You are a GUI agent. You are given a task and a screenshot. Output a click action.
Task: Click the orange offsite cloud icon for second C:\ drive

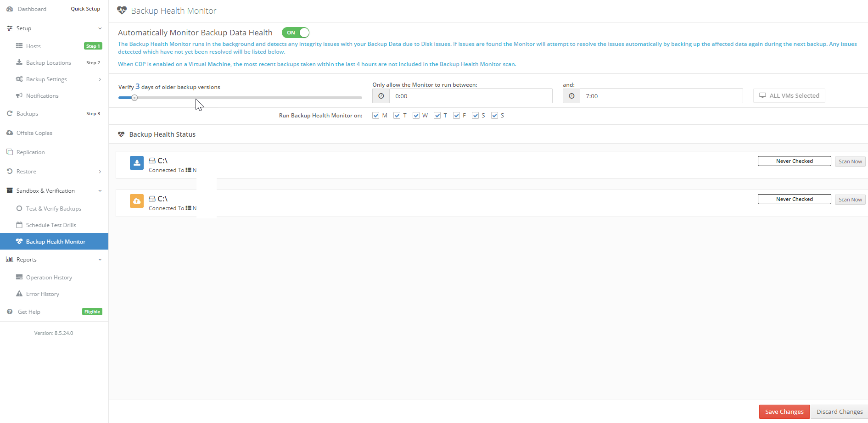(137, 201)
